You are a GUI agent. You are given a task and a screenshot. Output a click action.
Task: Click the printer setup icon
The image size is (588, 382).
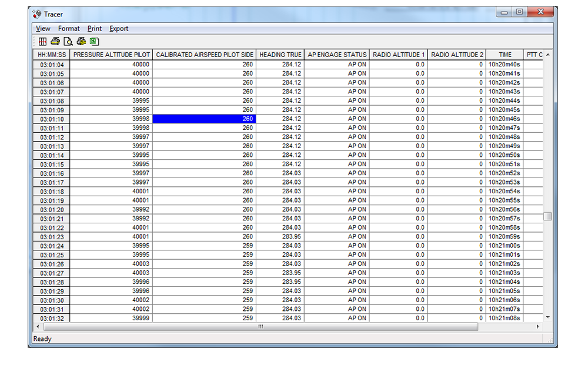pos(81,41)
